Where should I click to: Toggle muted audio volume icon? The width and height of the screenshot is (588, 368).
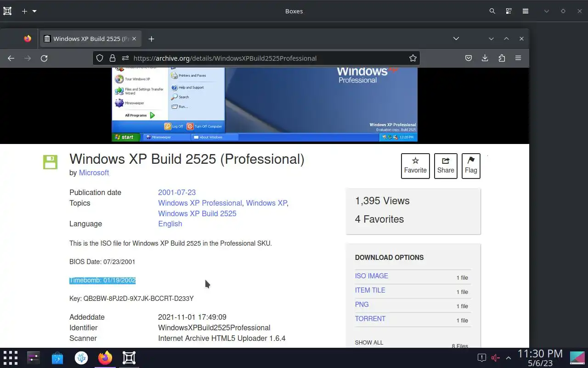coord(495,357)
